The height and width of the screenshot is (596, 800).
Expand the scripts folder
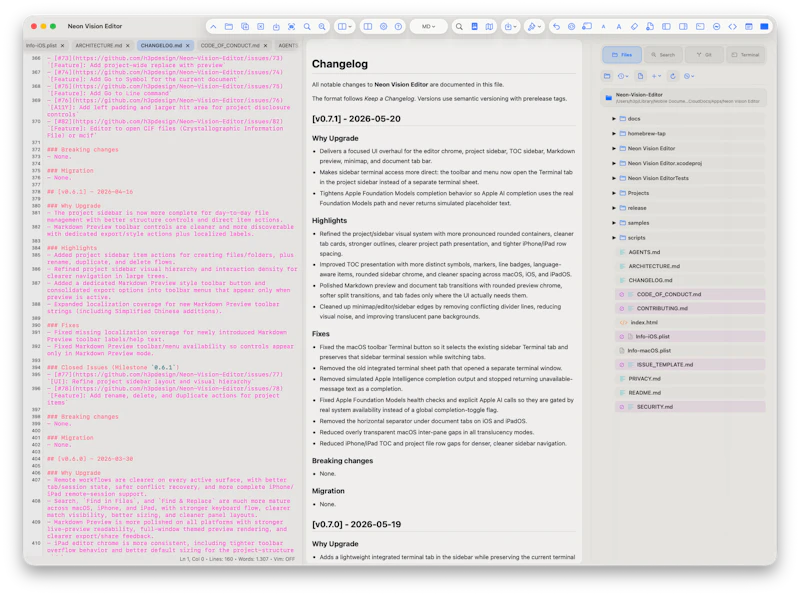click(614, 238)
